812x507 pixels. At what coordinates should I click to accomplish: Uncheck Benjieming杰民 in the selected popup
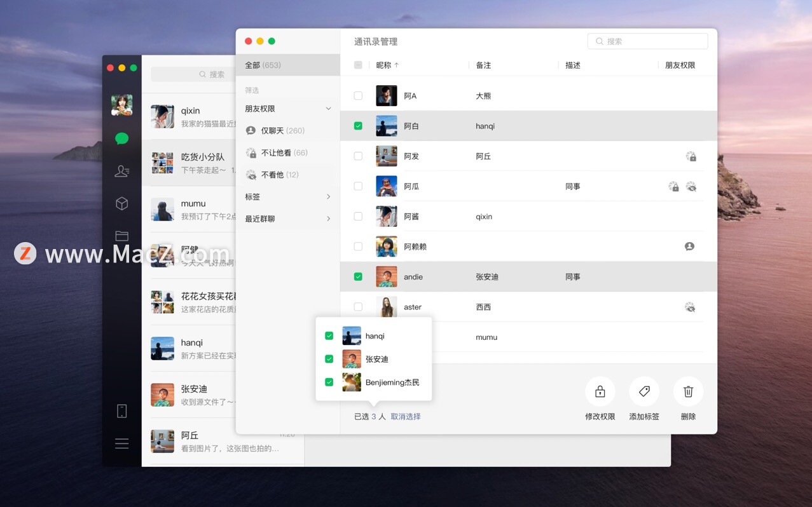[x=329, y=382]
